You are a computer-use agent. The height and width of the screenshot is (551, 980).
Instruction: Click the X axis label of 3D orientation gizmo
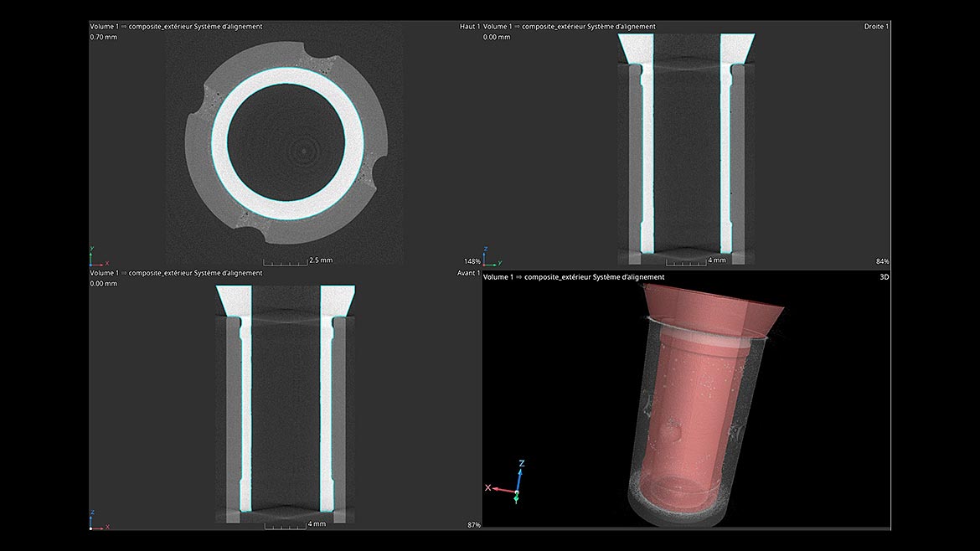coord(488,488)
